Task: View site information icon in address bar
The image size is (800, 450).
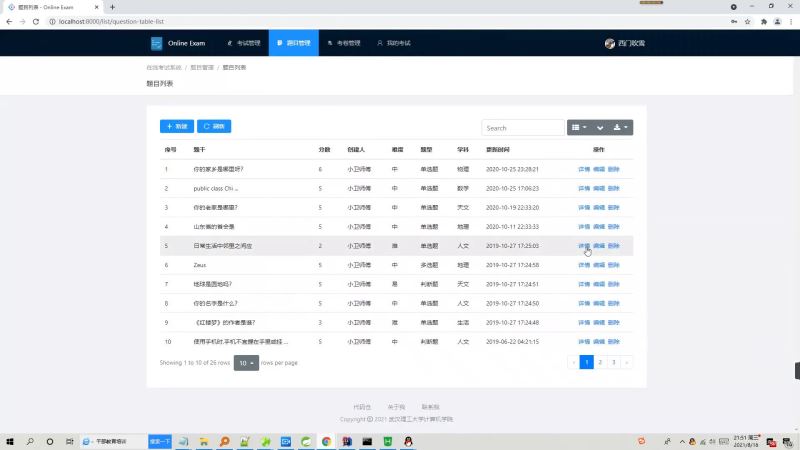Action: pyautogui.click(x=52, y=21)
